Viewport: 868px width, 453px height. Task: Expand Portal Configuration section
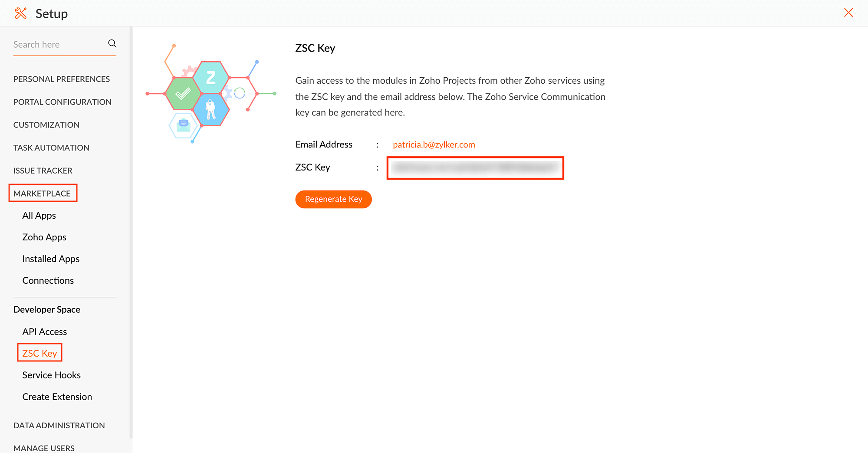coord(62,102)
